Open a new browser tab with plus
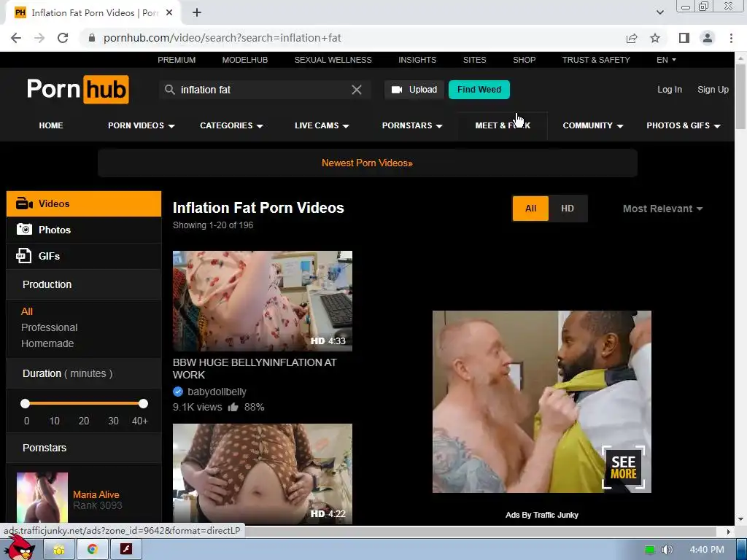The image size is (747, 560). 197,13
